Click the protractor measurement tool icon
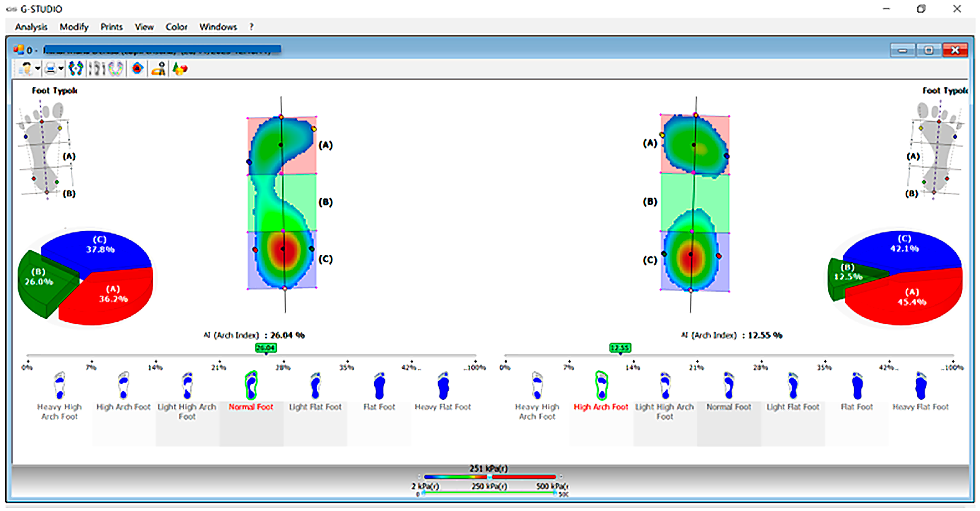 tap(158, 69)
